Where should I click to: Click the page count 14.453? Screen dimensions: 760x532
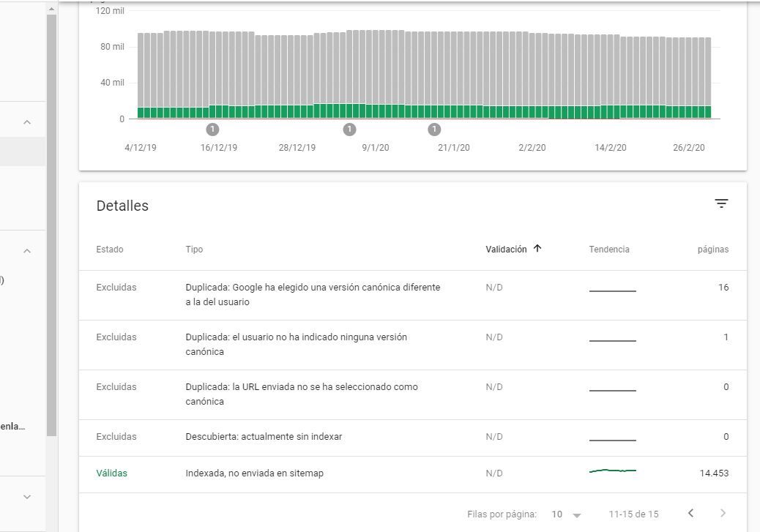[x=714, y=473]
